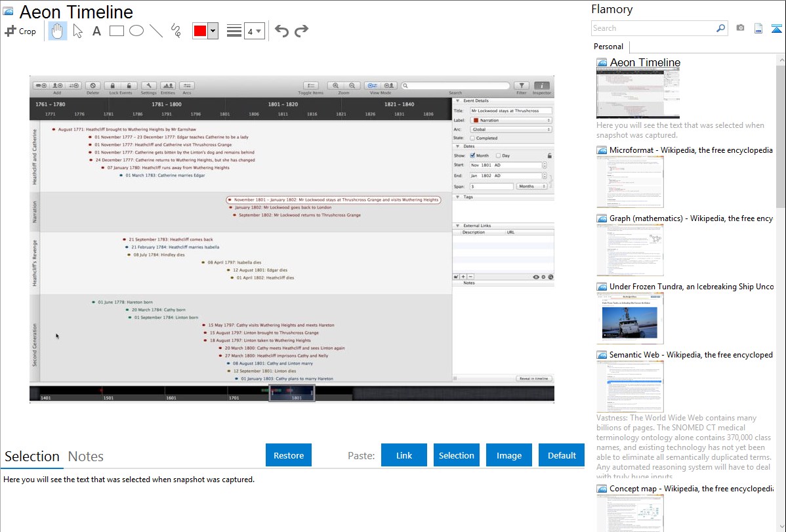The image size is (786, 532).
Task: Open the Microformat Wikipedia snapshot thumbnail
Action: pos(630,182)
